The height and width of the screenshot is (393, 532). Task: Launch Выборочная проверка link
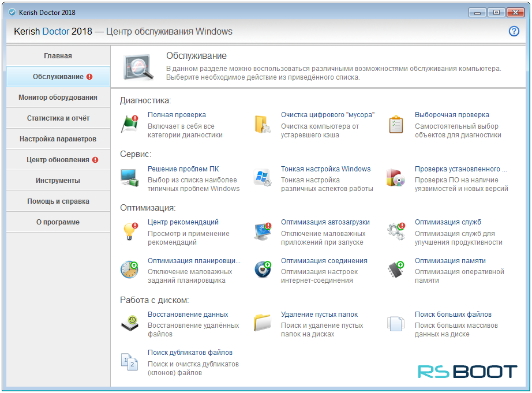click(x=452, y=115)
